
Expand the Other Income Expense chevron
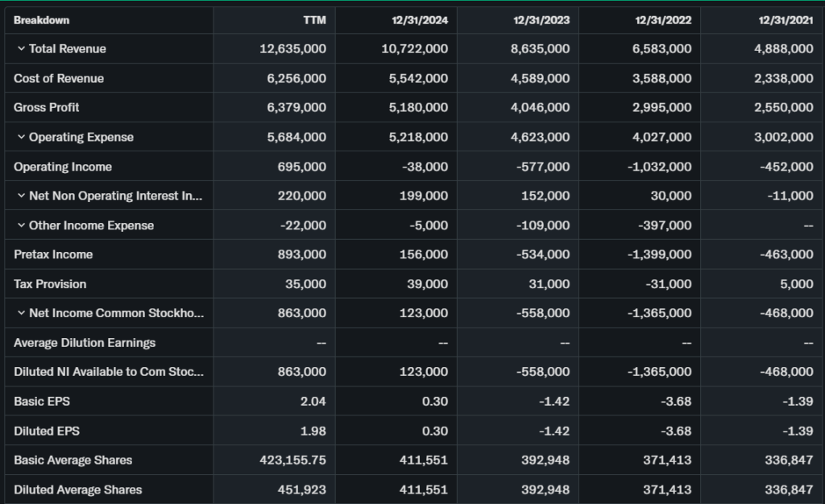pyautogui.click(x=21, y=225)
